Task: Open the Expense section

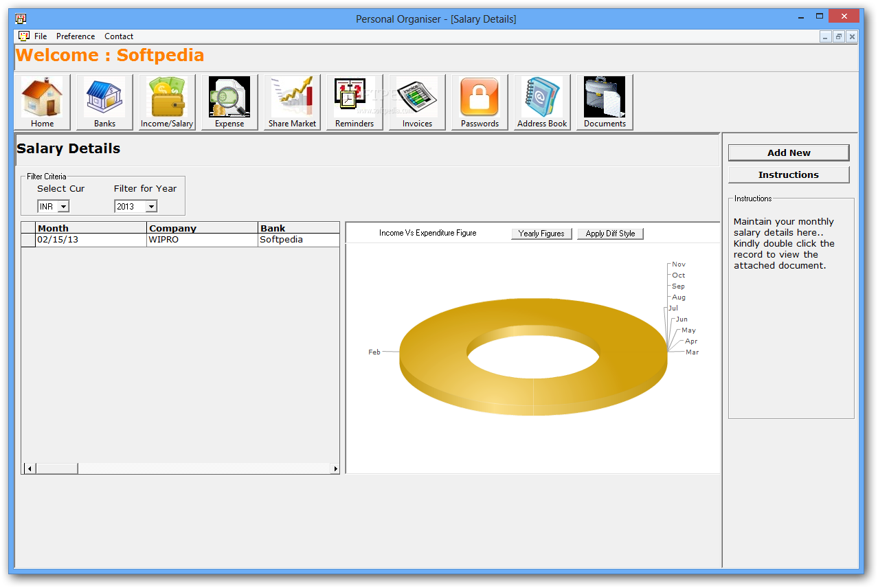Action: pyautogui.click(x=229, y=102)
